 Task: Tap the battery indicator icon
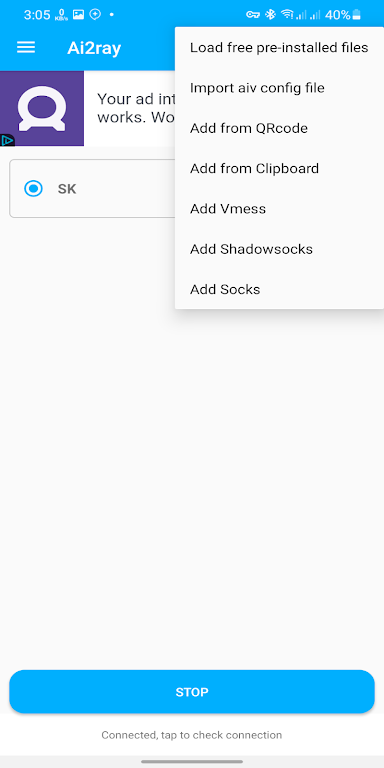coord(357,15)
